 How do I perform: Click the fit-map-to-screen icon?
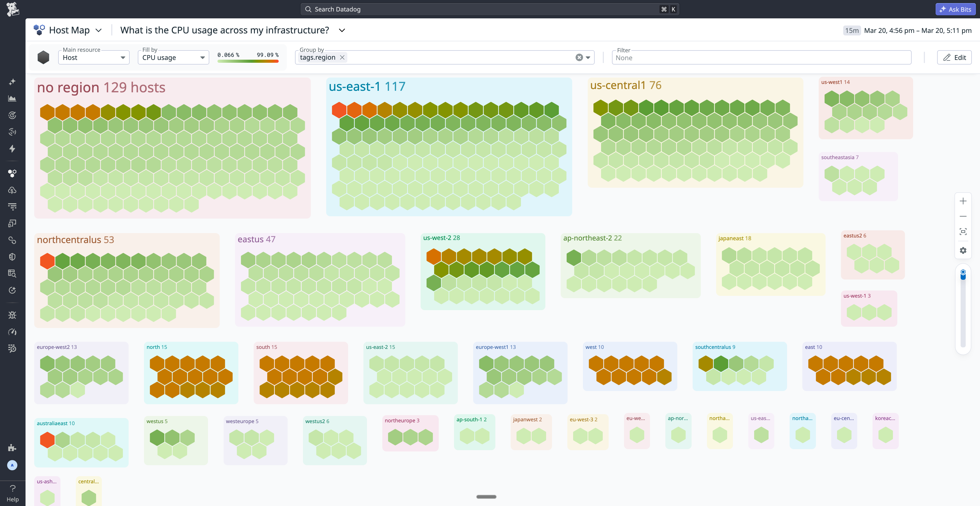(964, 231)
